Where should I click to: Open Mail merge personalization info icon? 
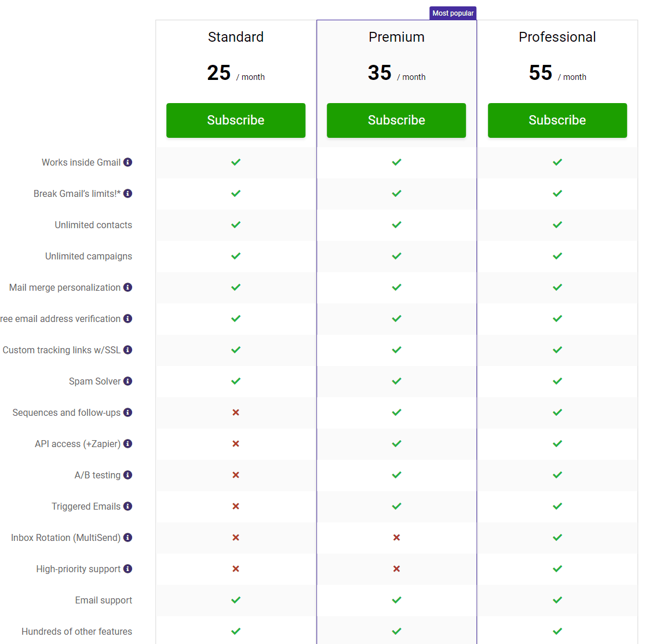pos(127,287)
